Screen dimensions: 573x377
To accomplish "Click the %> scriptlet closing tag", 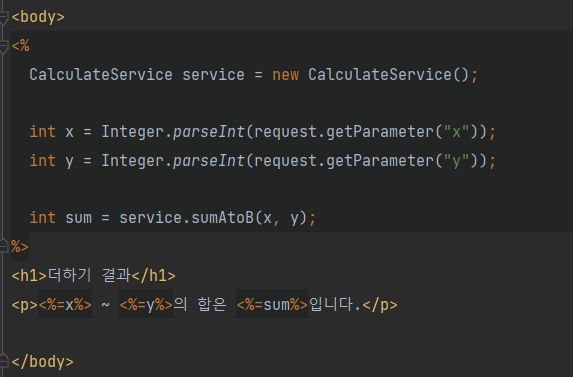I will tap(20, 247).
